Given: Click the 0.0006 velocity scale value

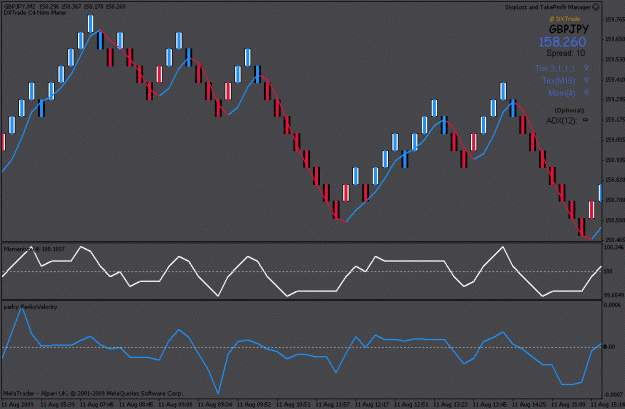Looking at the screenshot, I should [613, 305].
